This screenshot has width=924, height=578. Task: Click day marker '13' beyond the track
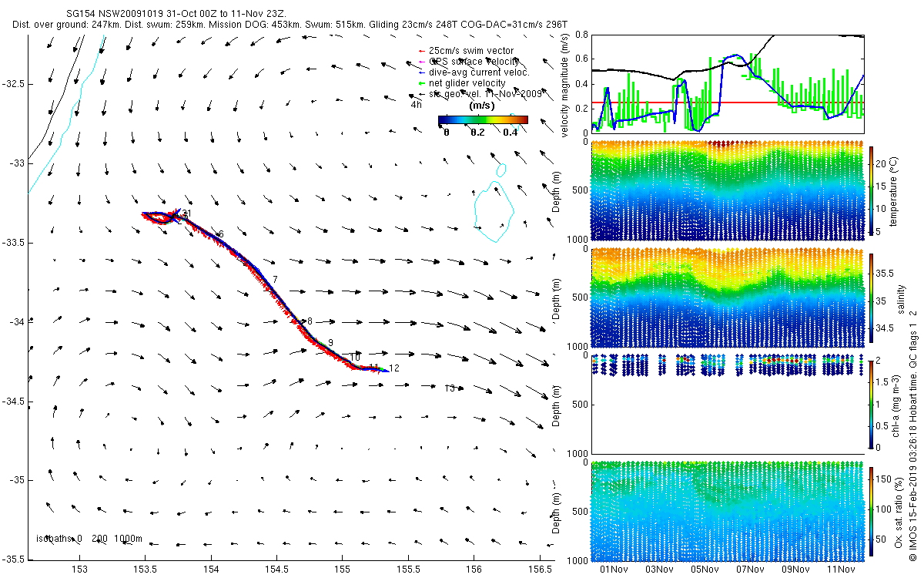(450, 388)
